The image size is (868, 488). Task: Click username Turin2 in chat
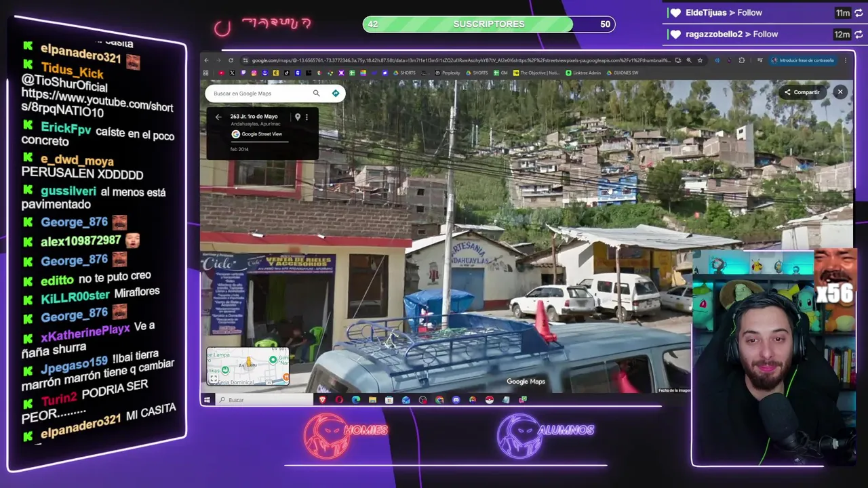click(x=59, y=400)
